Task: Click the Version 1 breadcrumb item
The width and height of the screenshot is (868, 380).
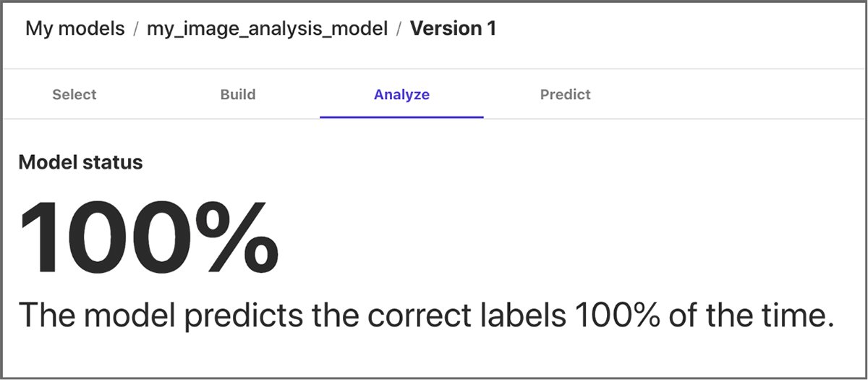Action: 453,29
